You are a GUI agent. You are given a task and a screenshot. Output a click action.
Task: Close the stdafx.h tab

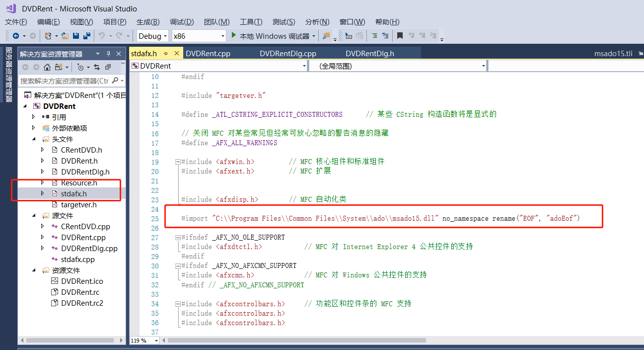177,53
